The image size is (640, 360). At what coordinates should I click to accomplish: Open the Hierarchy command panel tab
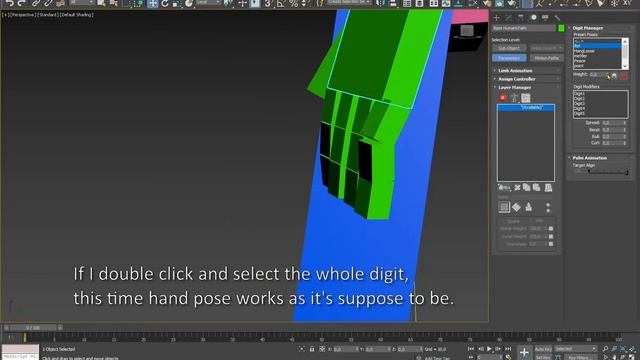click(x=520, y=18)
